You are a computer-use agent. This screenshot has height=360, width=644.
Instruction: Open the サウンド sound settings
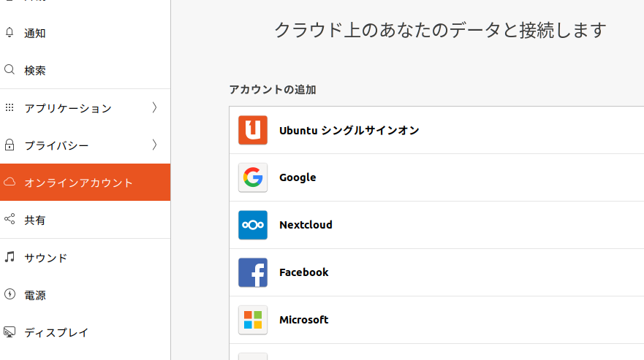pyautogui.click(x=85, y=258)
